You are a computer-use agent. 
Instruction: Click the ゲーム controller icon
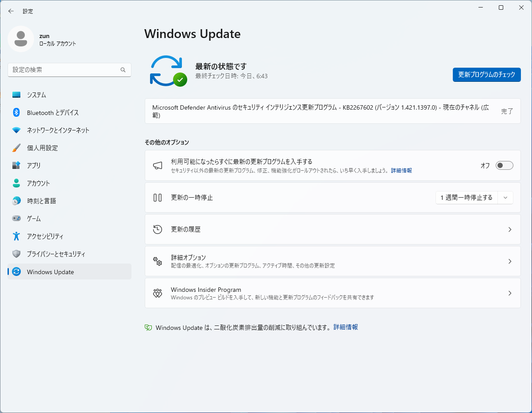tap(16, 218)
